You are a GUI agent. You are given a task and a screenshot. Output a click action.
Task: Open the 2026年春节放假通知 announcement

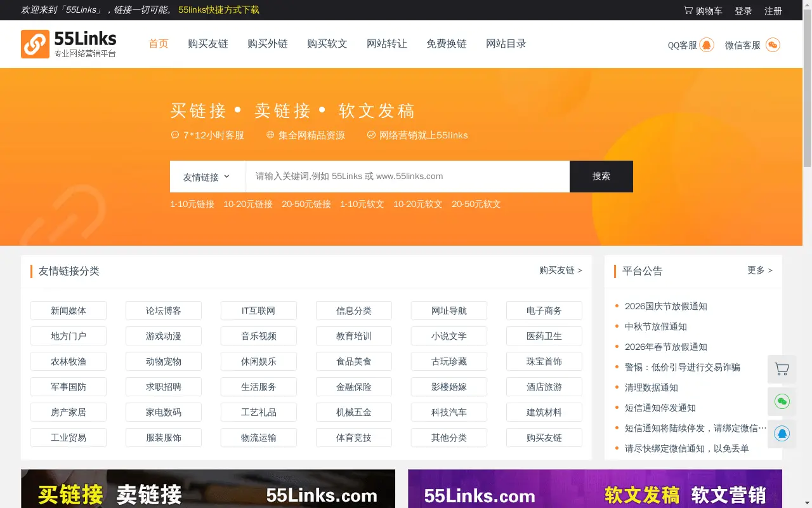coord(666,347)
